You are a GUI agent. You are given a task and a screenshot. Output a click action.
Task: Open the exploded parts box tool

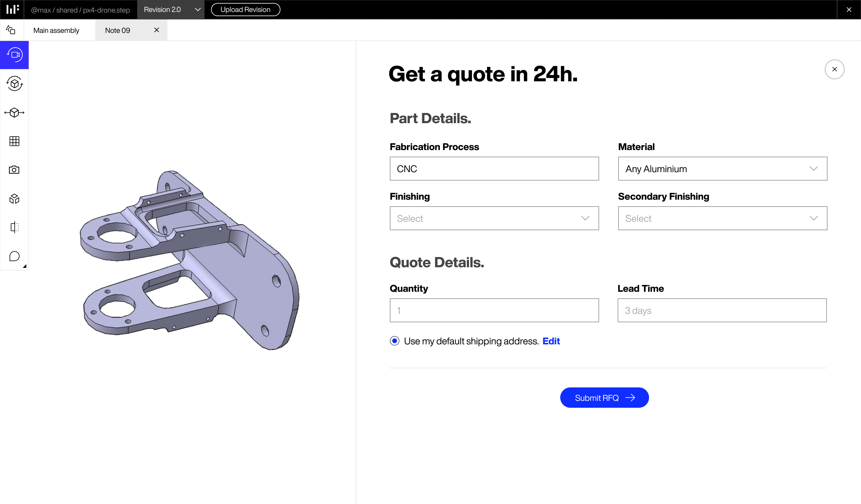pos(14,198)
